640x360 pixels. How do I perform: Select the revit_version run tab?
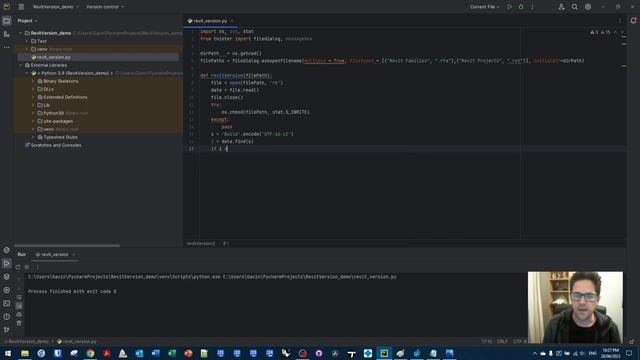click(x=55, y=254)
